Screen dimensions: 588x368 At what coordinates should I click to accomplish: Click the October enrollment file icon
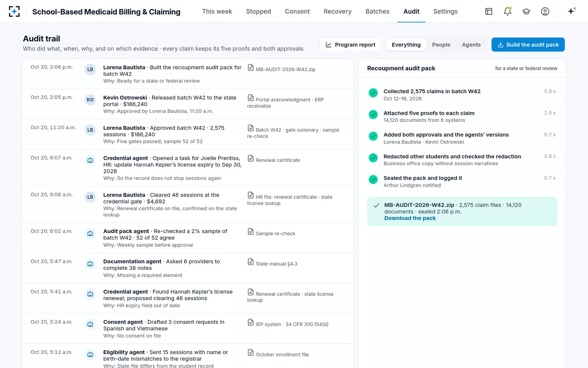pos(251,353)
